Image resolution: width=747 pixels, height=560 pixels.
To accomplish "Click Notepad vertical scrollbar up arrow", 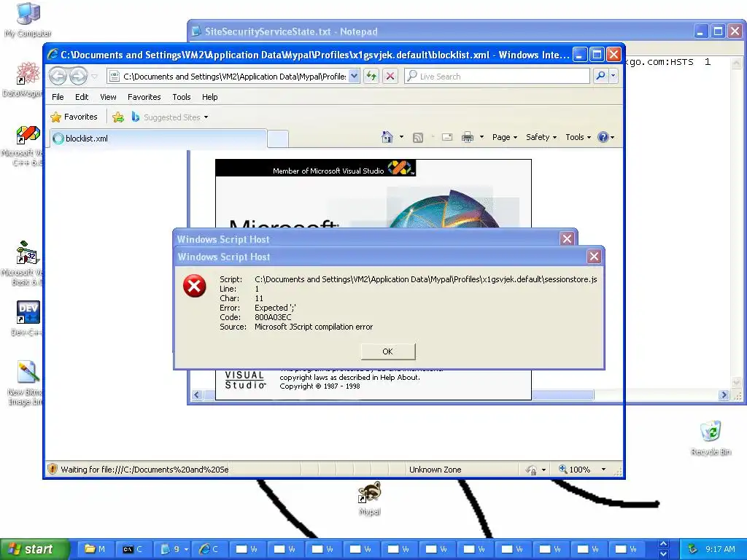I will (x=737, y=63).
